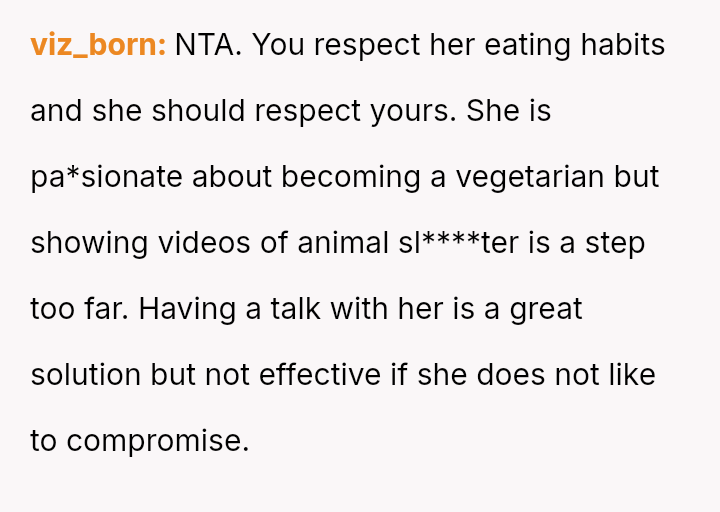The width and height of the screenshot is (720, 512).
Task: Click the word "great"
Action: pos(546,309)
